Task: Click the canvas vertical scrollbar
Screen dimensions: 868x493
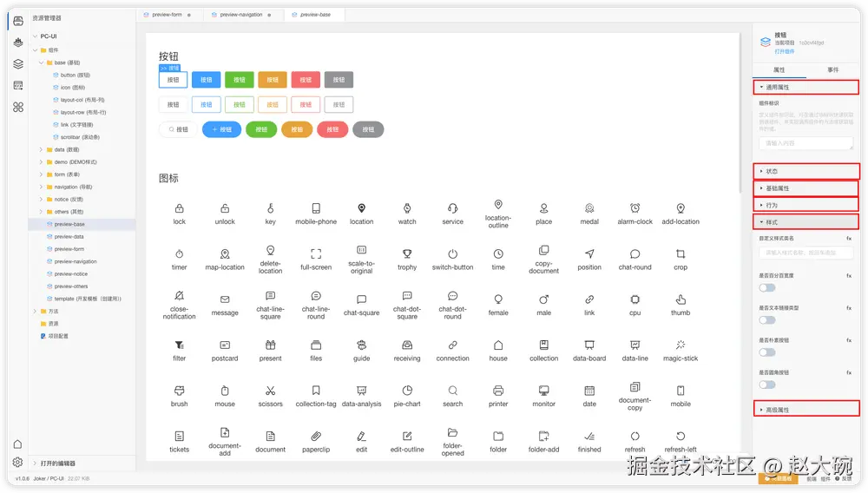Action: pos(741,114)
